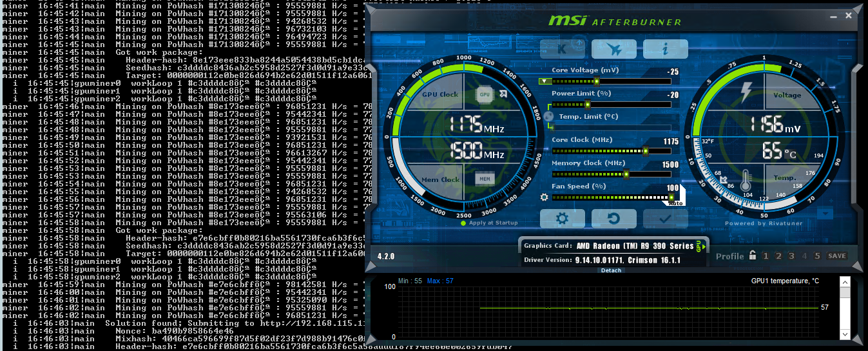The height and width of the screenshot is (351, 868).
Task: Click the lightning bolt voltage icon
Action: point(745,92)
